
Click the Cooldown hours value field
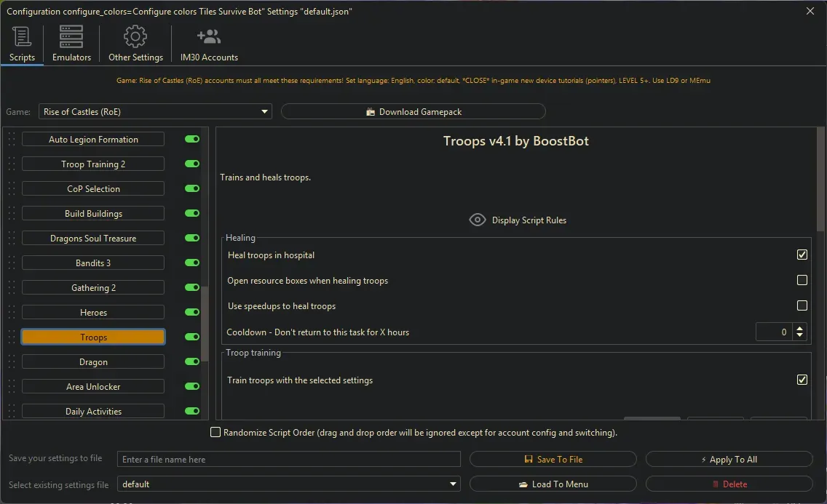[774, 332]
